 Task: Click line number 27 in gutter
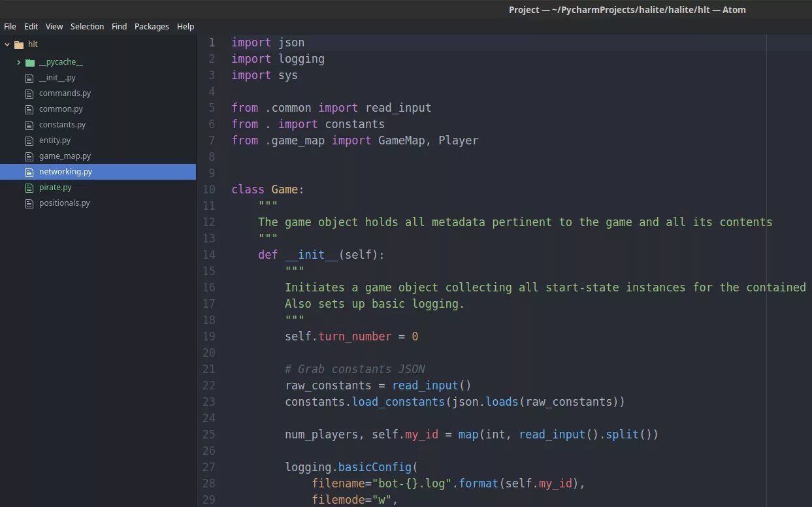(x=208, y=467)
